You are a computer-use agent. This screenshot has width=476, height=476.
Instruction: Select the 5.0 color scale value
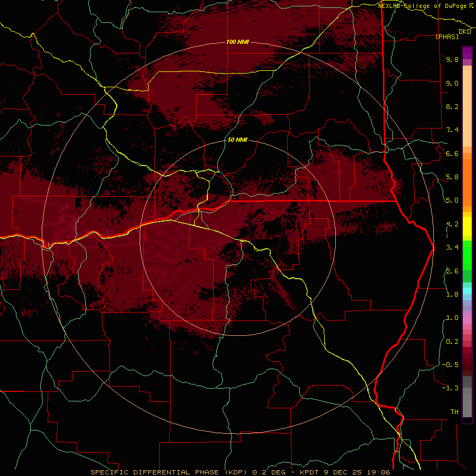(x=452, y=200)
